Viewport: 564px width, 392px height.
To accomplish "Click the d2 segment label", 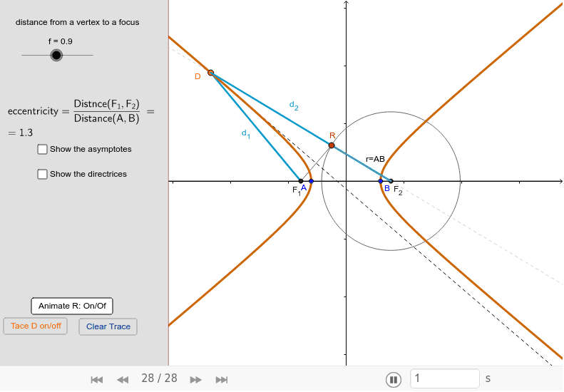I will (x=294, y=105).
